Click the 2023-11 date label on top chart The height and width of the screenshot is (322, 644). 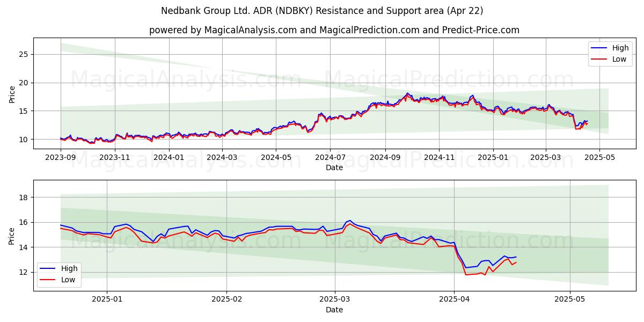115,157
